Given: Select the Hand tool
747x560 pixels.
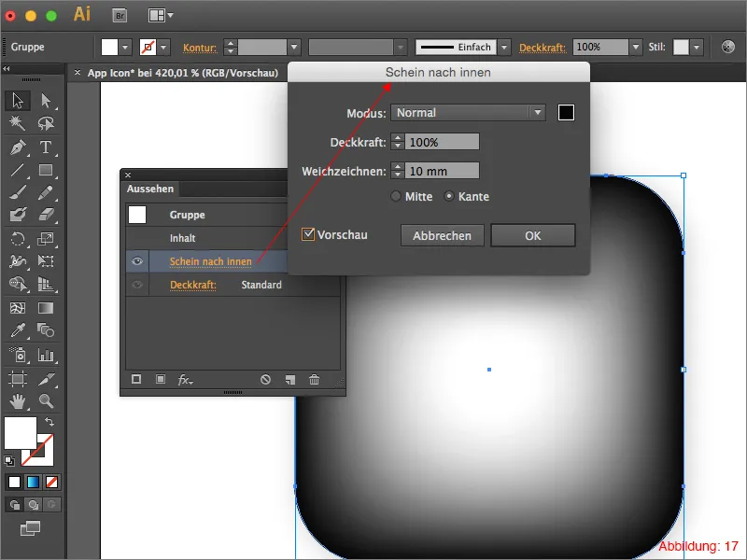Looking at the screenshot, I should pyautogui.click(x=18, y=401).
